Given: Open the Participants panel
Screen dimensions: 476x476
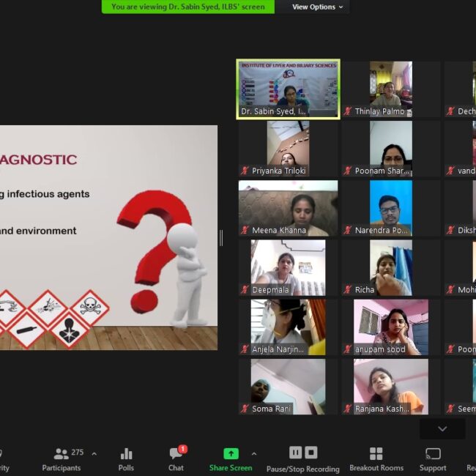Looking at the screenshot, I should pyautogui.click(x=62, y=458).
